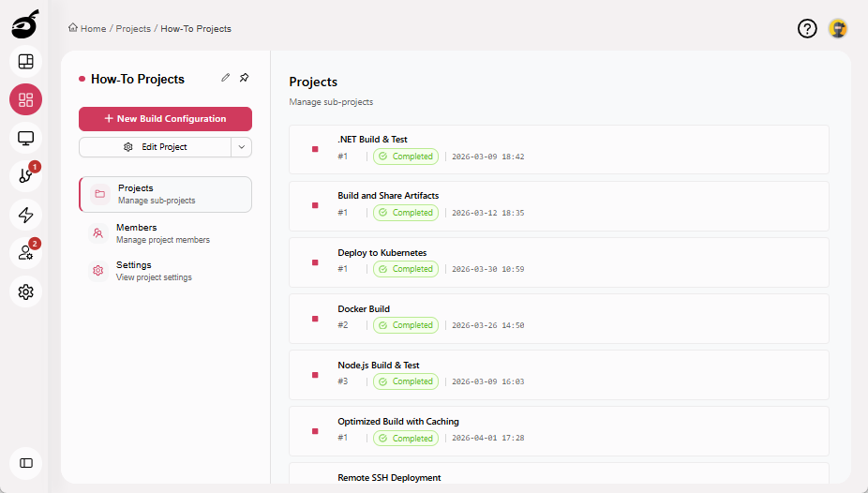Viewport: 868px width, 493px height.
Task: Select Settings View project settings item
Action: (166, 271)
